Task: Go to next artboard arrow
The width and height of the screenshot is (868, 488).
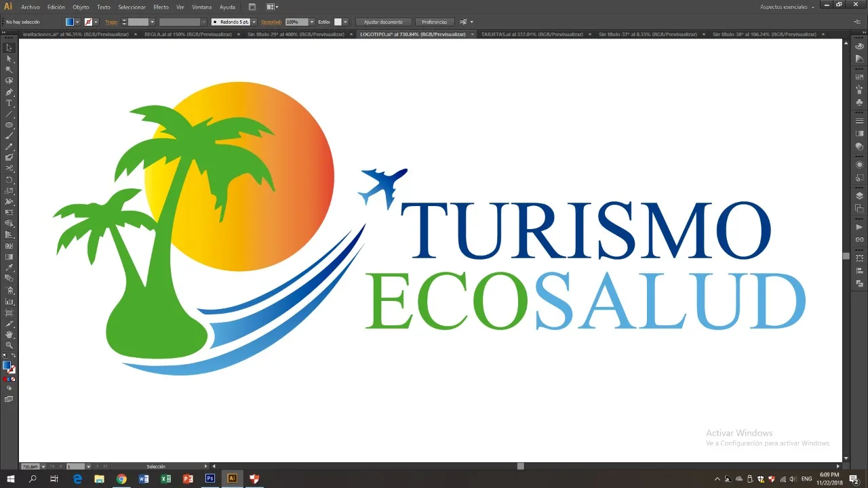Action: click(98, 466)
